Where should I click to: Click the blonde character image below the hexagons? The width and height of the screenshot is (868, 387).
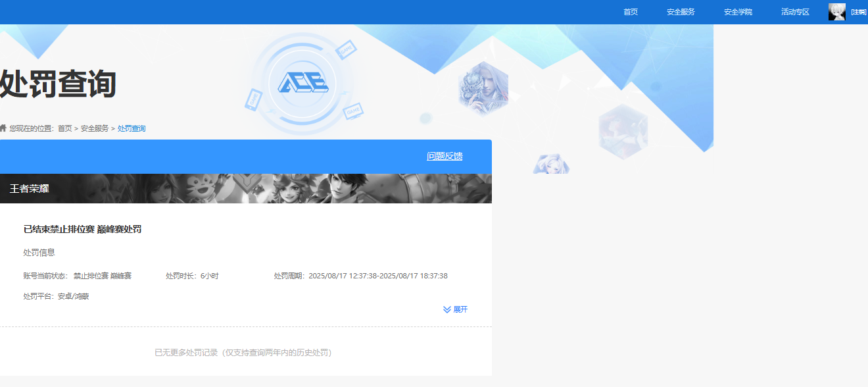click(551, 165)
